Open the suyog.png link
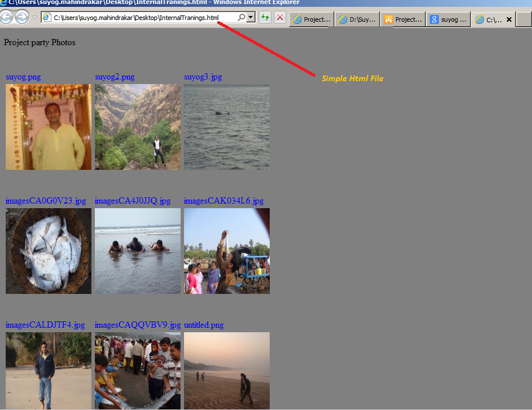Screen dimensions: 532x410 click(x=23, y=77)
